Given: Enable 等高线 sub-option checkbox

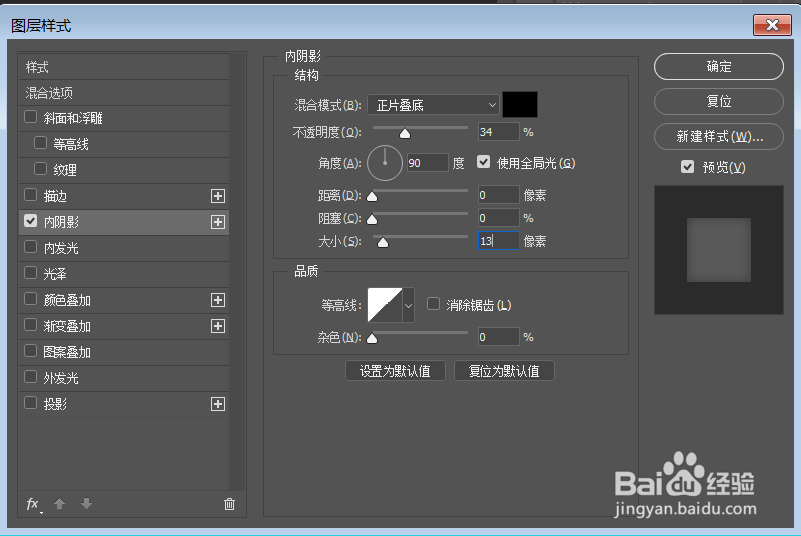Looking at the screenshot, I should coord(40,143).
